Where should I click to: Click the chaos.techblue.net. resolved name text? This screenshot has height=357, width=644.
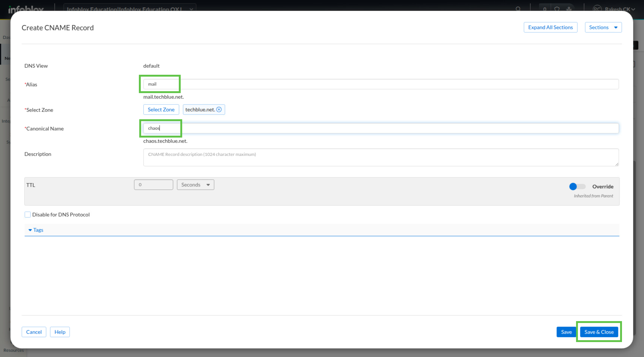pos(165,141)
